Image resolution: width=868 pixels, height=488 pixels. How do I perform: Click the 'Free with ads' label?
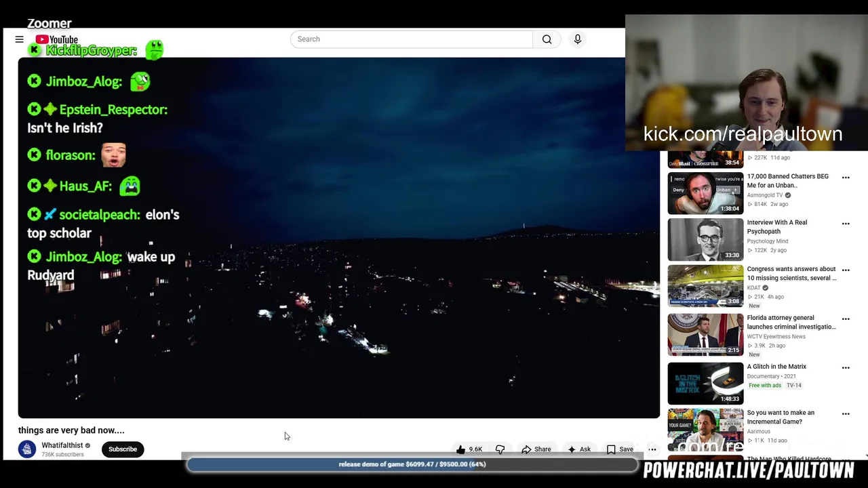coord(765,386)
